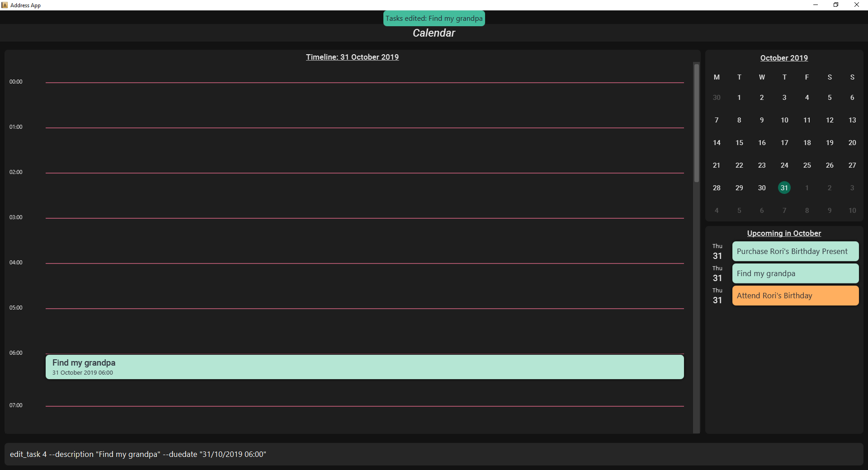Image resolution: width=868 pixels, height=470 pixels.
Task: Select day 26 in the calendar
Action: point(830,165)
